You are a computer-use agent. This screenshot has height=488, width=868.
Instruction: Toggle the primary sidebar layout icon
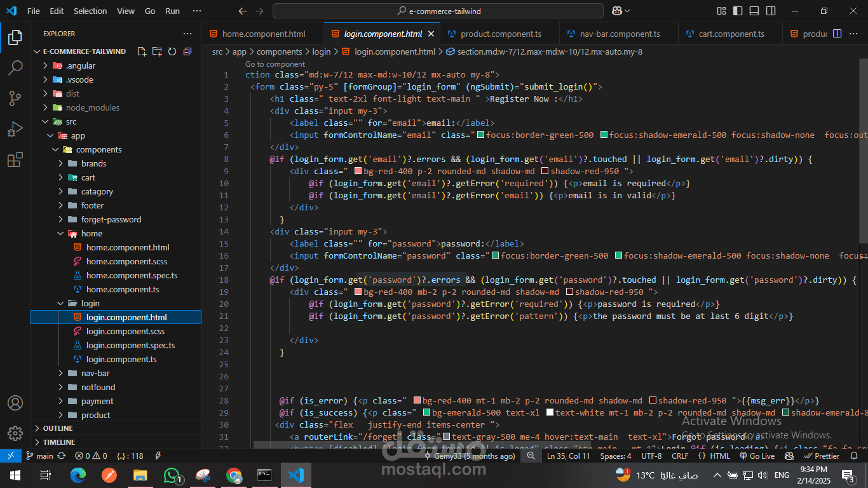738,11
